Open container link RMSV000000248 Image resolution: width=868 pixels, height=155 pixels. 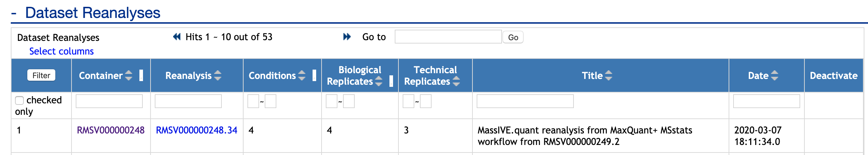[x=111, y=130]
